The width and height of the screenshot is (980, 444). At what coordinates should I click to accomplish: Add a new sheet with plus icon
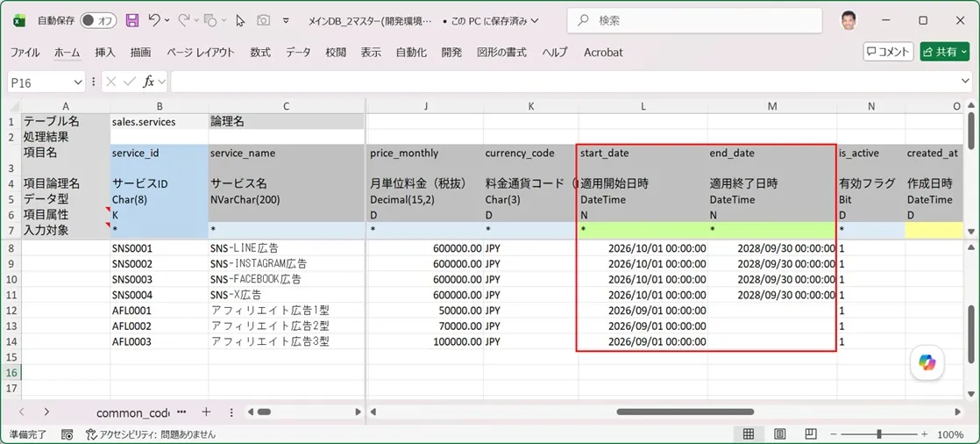coord(206,412)
